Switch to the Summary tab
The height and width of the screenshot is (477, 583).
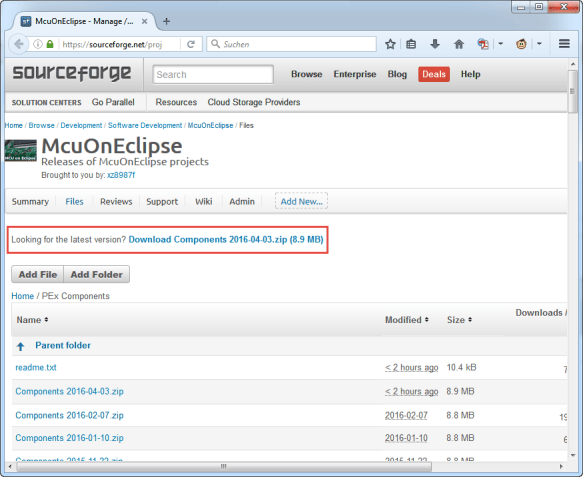pos(30,202)
